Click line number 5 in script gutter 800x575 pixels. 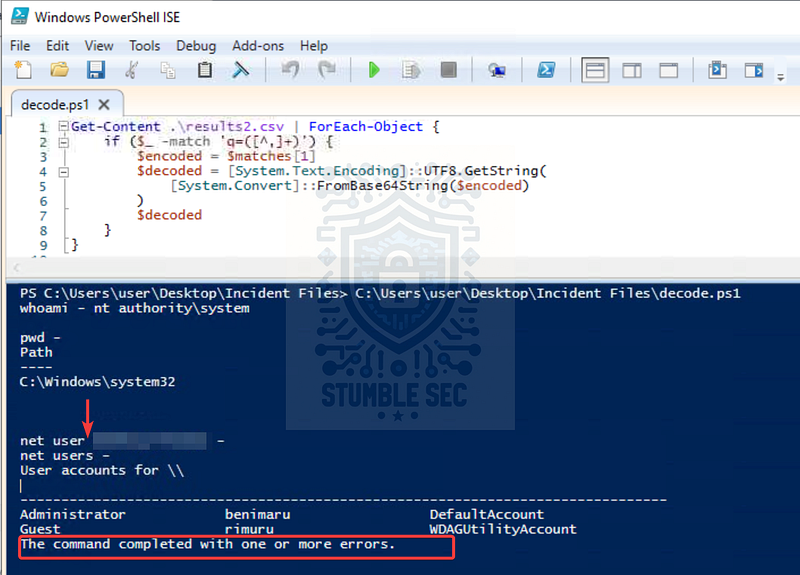tap(43, 187)
